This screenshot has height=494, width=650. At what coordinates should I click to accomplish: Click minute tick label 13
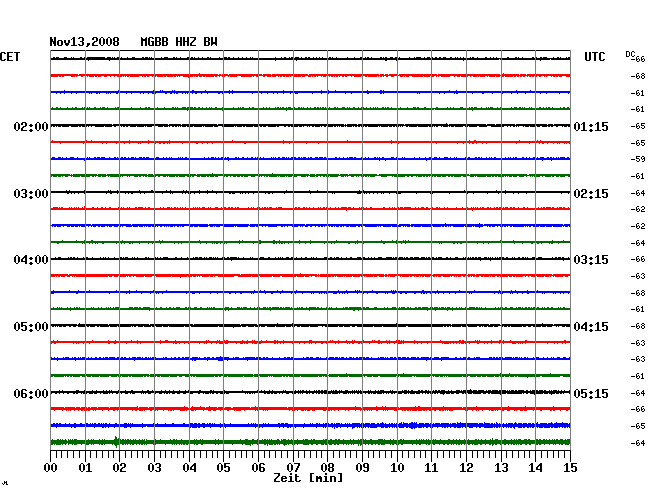click(x=501, y=467)
